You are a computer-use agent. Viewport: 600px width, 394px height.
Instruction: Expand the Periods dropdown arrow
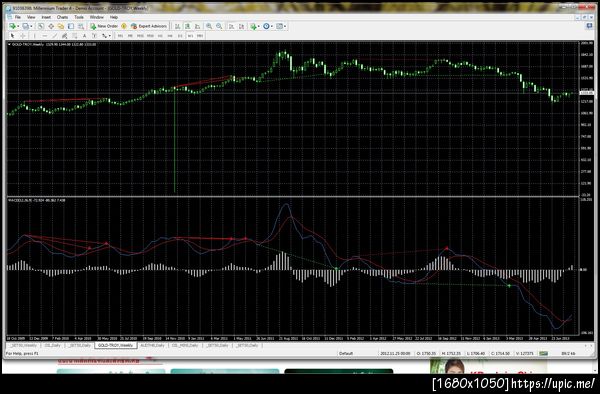[x=272, y=26]
